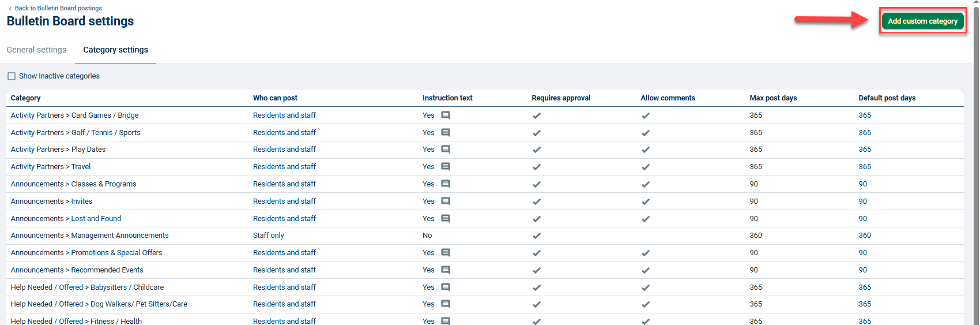The width and height of the screenshot is (980, 325).
Task: Open instruction text icon for Golf / Tennis / Sports
Action: pos(446,133)
